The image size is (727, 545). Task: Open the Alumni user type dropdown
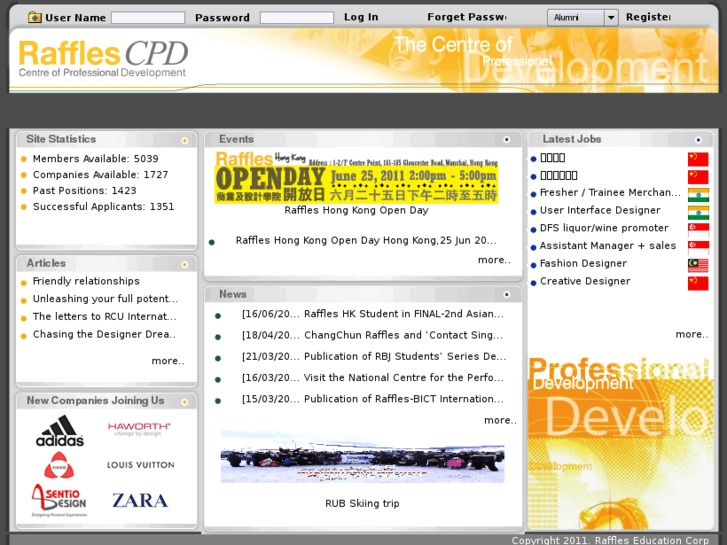582,17
